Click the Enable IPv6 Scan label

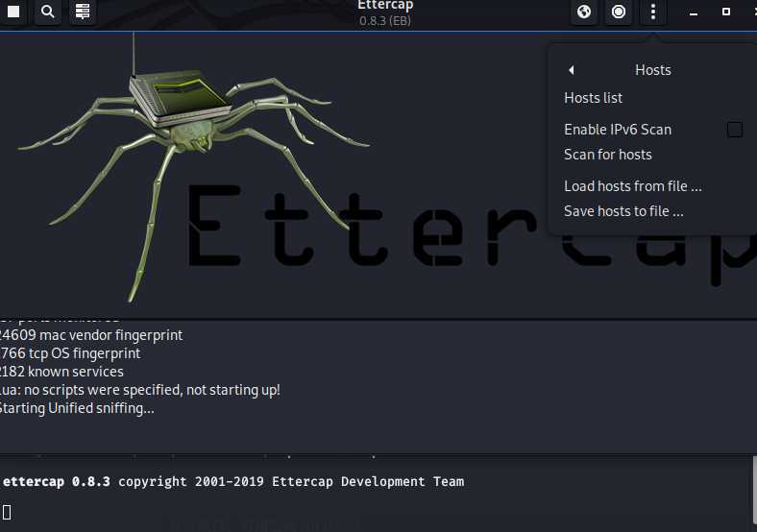pyautogui.click(x=617, y=130)
